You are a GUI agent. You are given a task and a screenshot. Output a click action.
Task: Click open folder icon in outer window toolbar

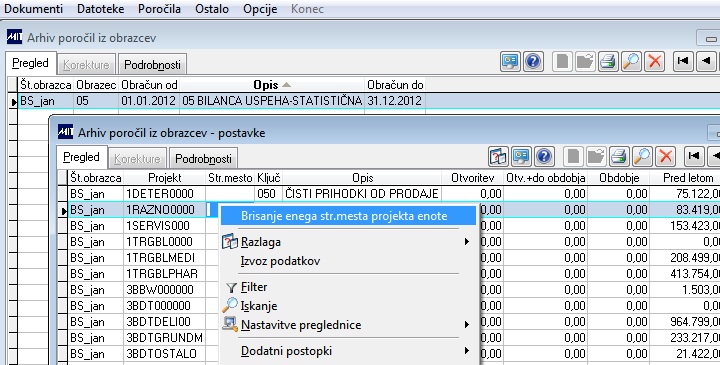pos(585,62)
